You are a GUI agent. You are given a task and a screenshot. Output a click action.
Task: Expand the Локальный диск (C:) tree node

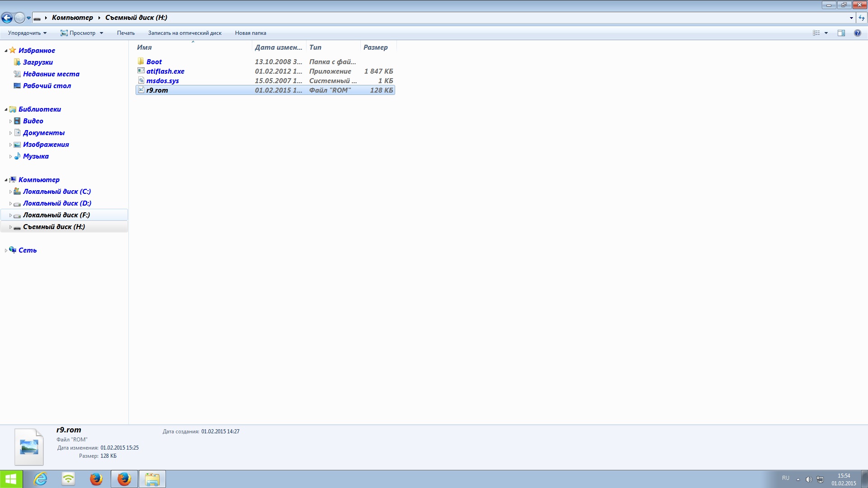tap(10, 192)
